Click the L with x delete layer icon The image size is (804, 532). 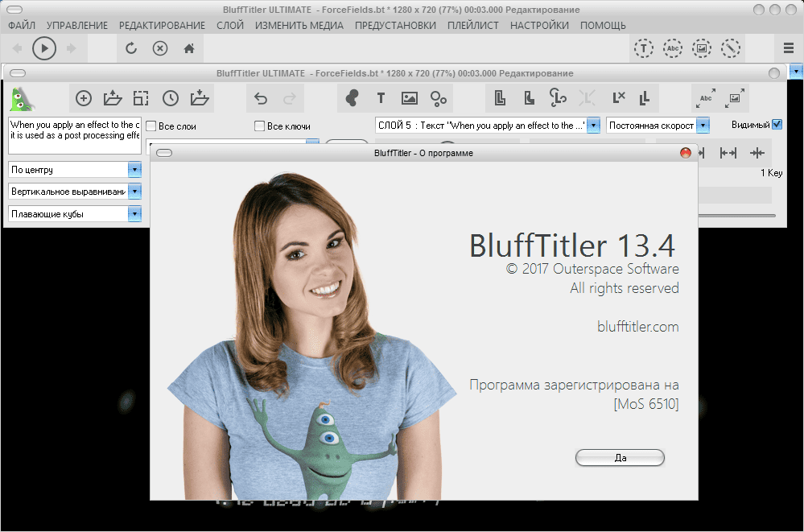pyautogui.click(x=618, y=97)
